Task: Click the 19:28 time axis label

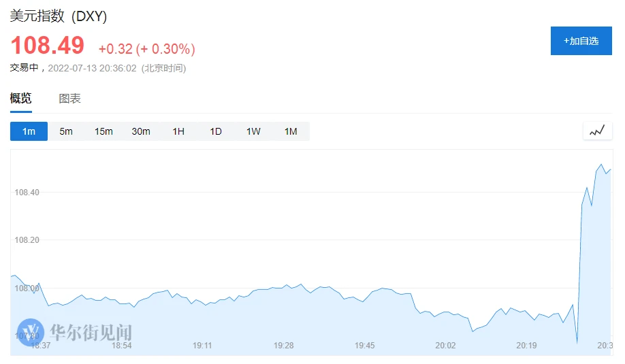Action: (x=283, y=346)
